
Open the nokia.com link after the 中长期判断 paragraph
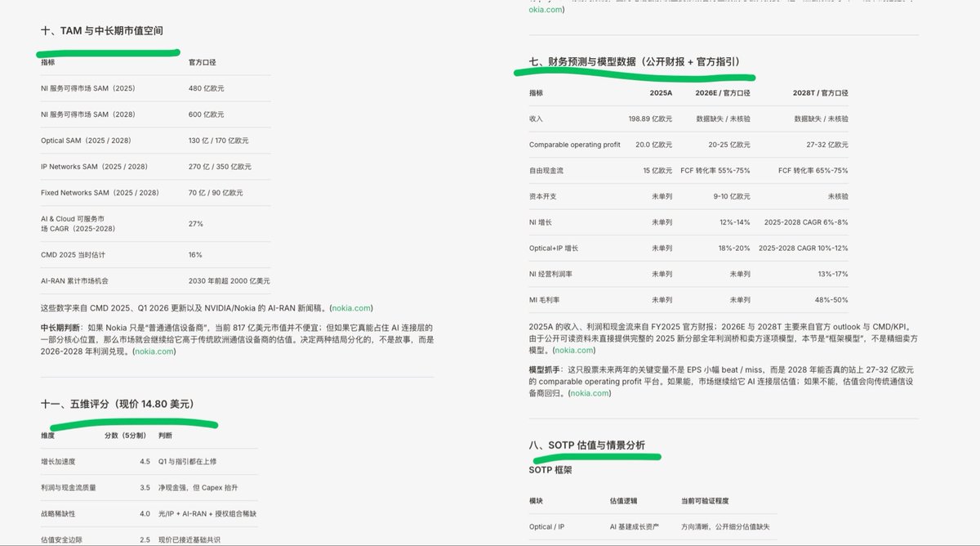tap(154, 351)
